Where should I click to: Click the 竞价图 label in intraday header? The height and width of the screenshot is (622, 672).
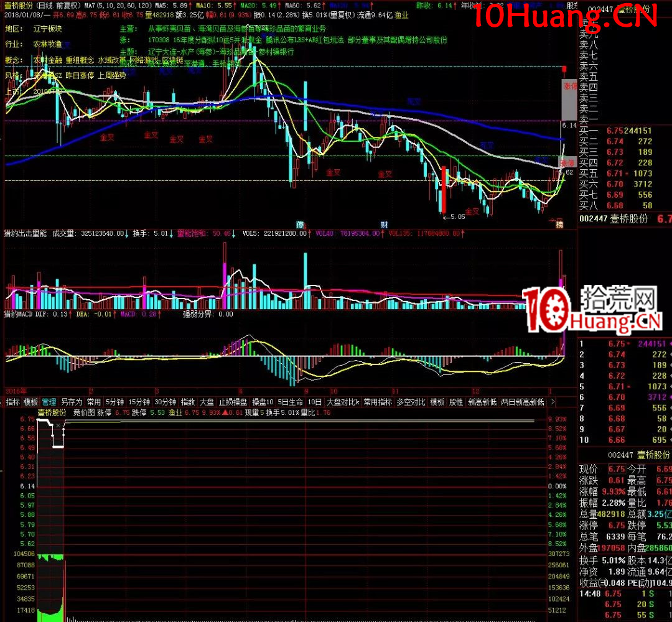pos(83,412)
